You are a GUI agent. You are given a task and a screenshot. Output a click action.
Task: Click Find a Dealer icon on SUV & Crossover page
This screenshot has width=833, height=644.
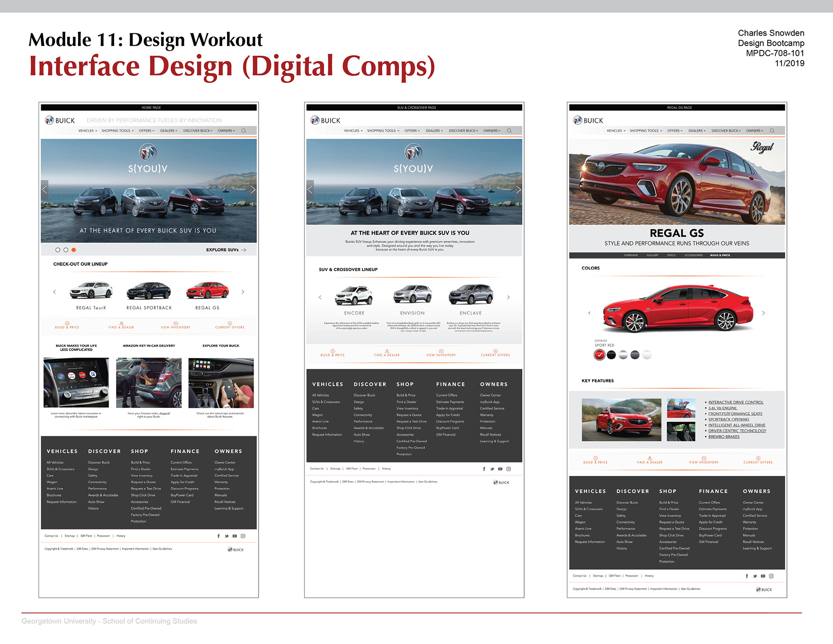click(x=387, y=351)
